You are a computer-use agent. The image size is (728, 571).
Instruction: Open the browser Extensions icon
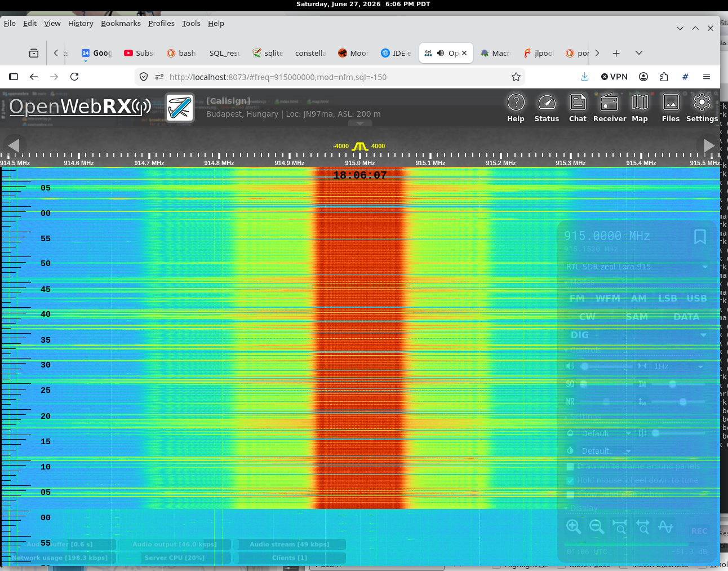[x=664, y=77]
